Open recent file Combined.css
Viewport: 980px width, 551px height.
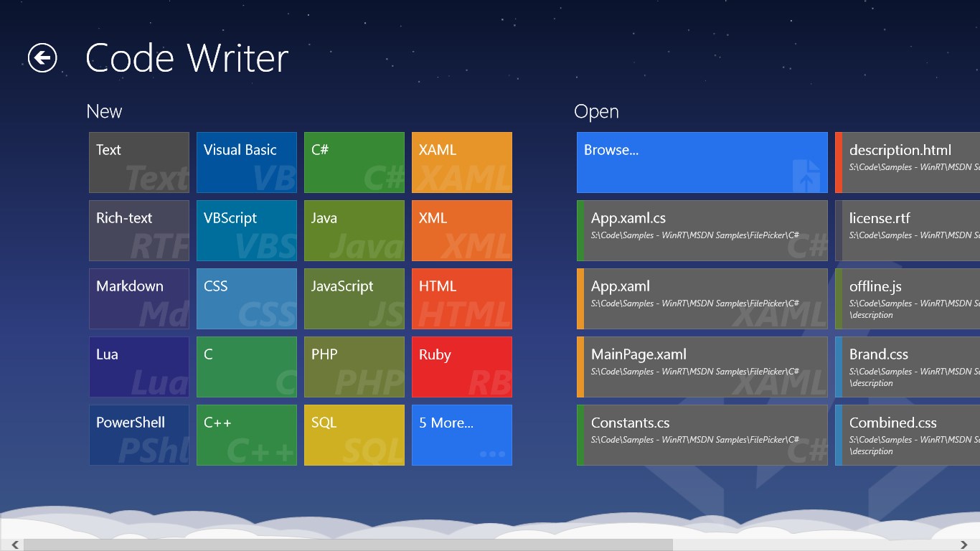click(x=908, y=435)
